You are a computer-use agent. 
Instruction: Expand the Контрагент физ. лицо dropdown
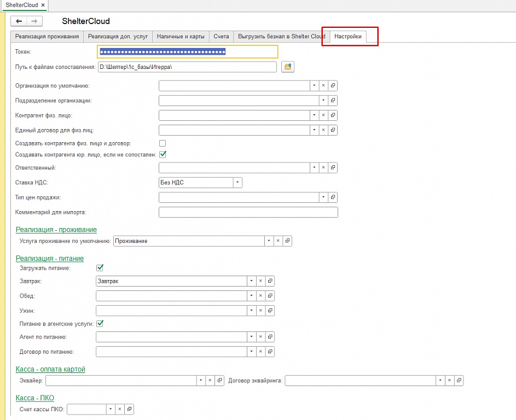click(314, 115)
